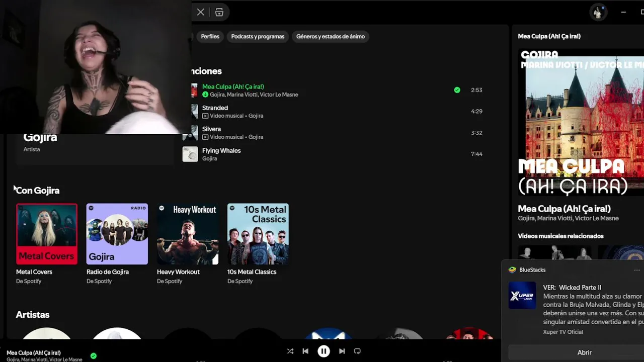This screenshot has width=644, height=362.
Task: Click the Radio de Gojira title text
Action: [108, 272]
